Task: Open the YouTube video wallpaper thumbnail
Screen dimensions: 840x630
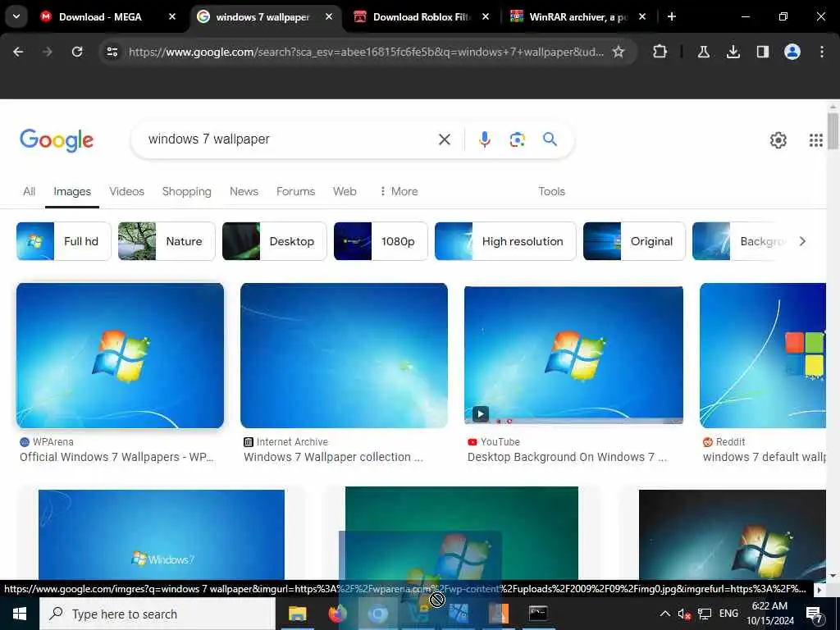Action: [x=573, y=355]
